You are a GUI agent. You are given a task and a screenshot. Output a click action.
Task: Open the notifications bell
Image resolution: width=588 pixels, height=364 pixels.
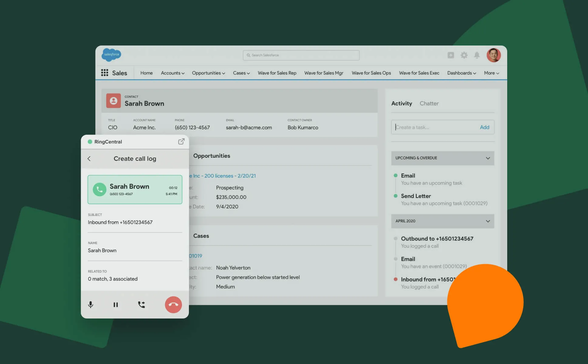tap(477, 55)
